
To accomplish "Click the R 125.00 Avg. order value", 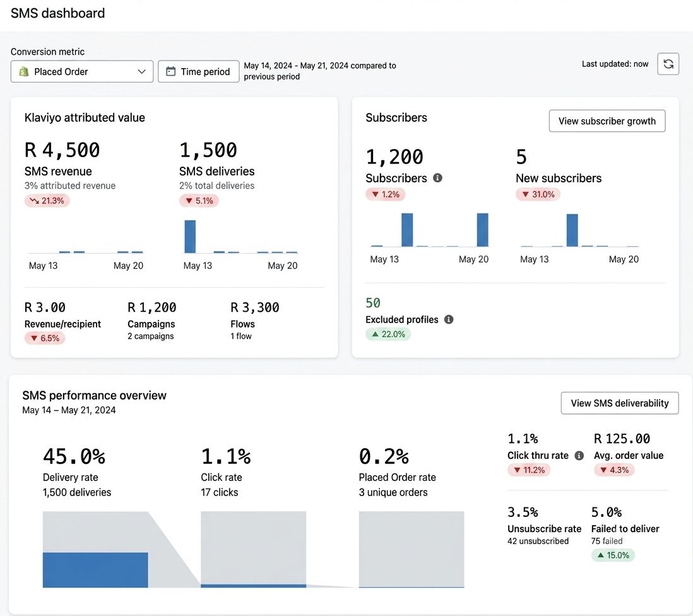I will point(622,439).
